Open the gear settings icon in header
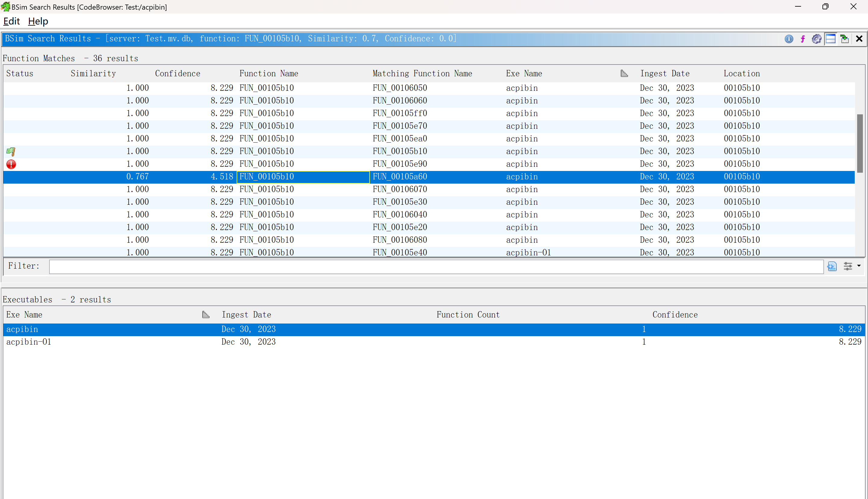This screenshot has height=499, width=868. pyautogui.click(x=816, y=39)
